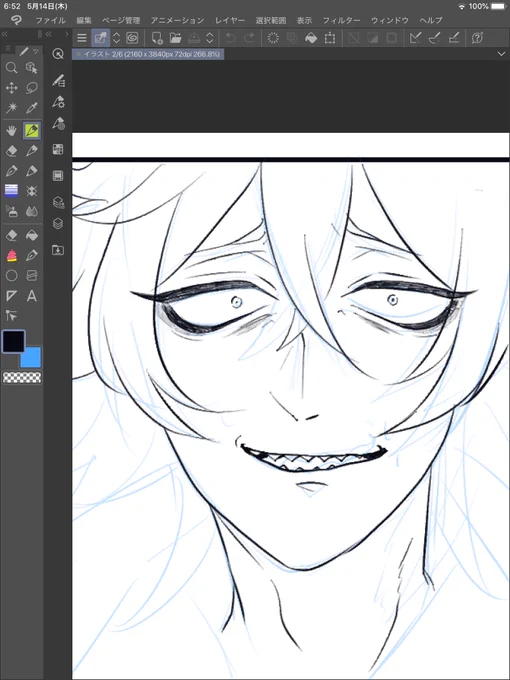The height and width of the screenshot is (680, 510).
Task: Open the Brush Size palette
Action: pos(58,124)
